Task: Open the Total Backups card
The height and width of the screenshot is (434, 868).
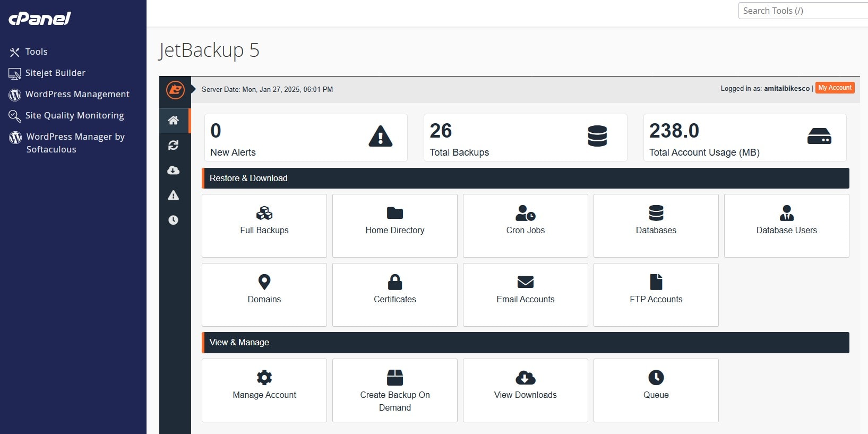Action: coord(526,138)
